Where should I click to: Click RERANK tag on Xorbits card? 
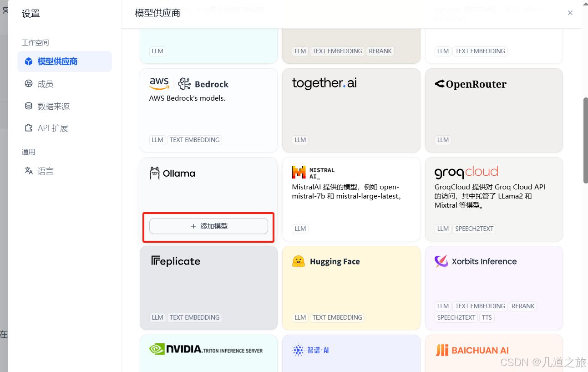523,306
